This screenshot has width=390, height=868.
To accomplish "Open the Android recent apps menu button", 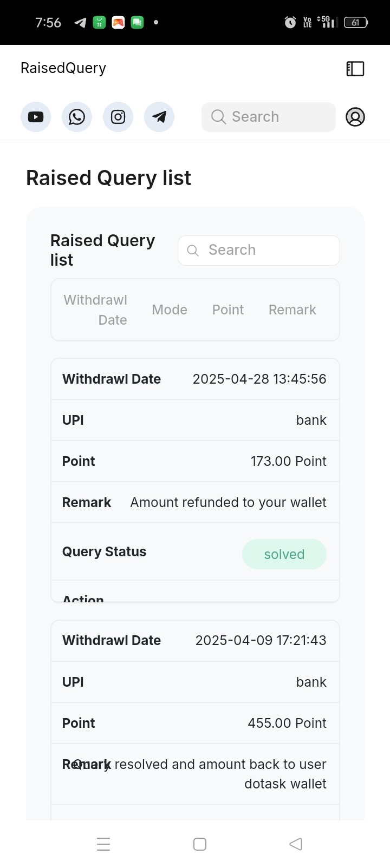I will [103, 844].
